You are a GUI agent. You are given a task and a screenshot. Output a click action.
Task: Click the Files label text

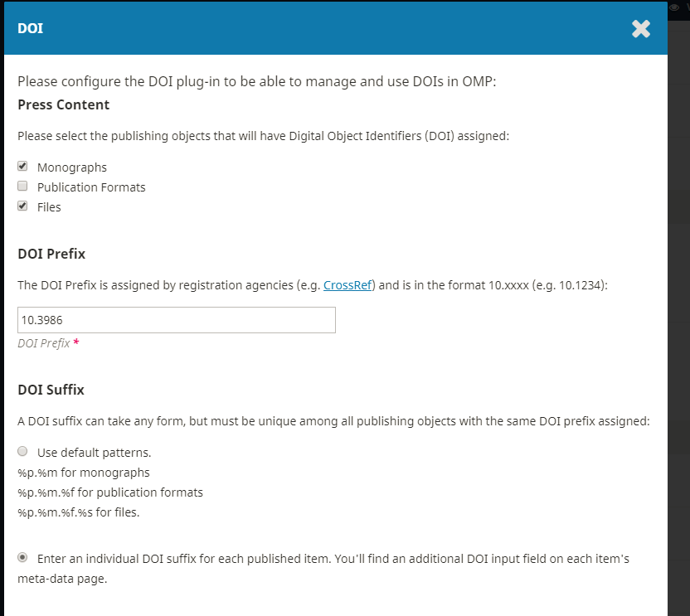(49, 207)
